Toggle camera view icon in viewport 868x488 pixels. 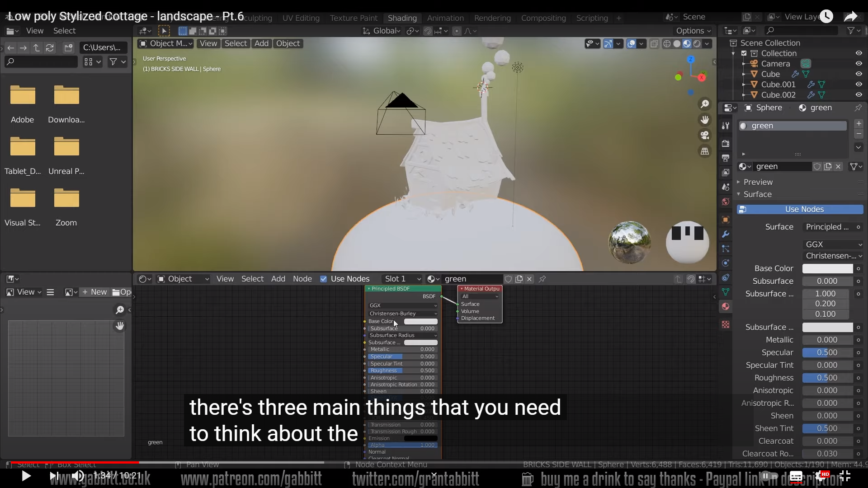coord(705,135)
